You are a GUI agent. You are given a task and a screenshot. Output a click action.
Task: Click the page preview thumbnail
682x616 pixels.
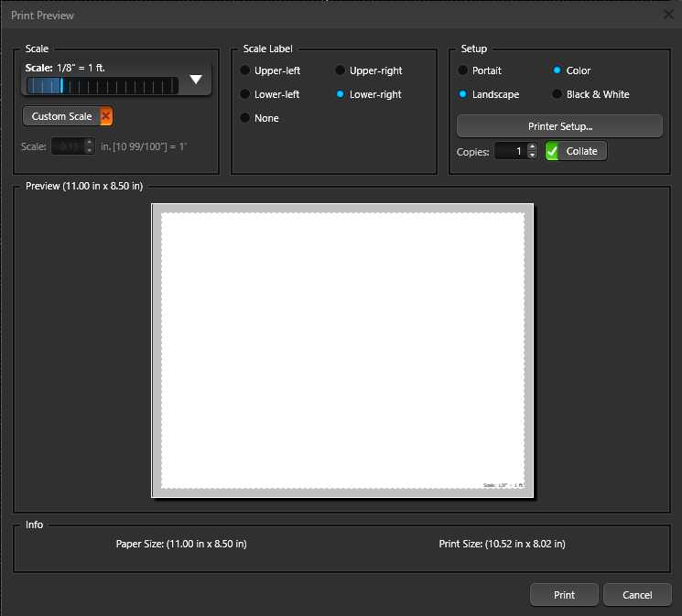click(x=342, y=351)
